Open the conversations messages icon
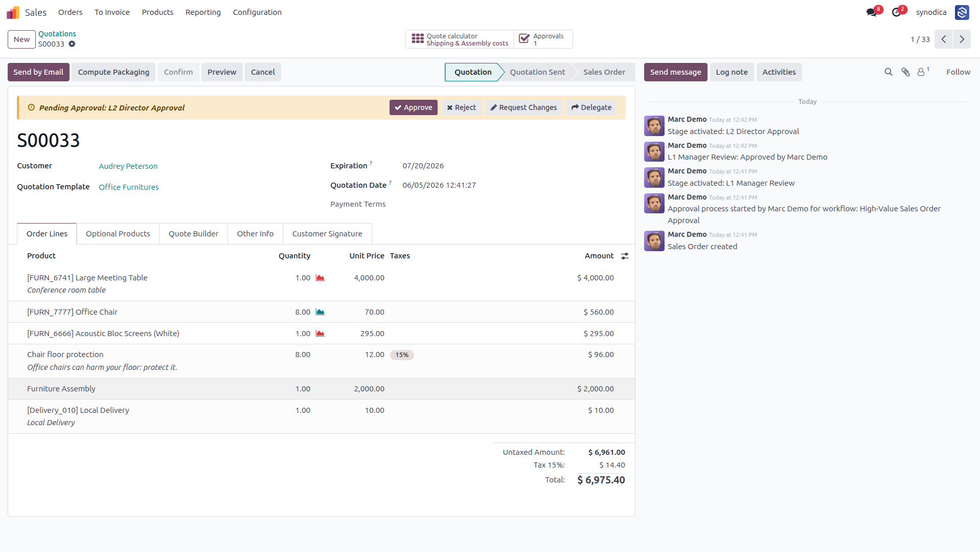This screenshot has height=552, width=980. (x=871, y=12)
